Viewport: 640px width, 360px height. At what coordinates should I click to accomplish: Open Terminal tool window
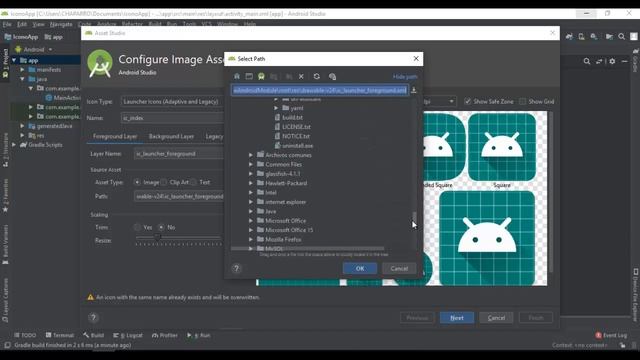60,335
